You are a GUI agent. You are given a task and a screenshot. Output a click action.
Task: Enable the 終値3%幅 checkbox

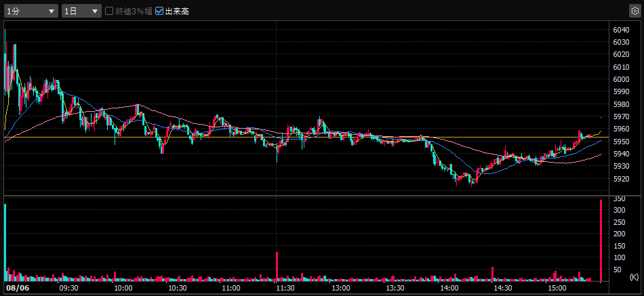(109, 11)
